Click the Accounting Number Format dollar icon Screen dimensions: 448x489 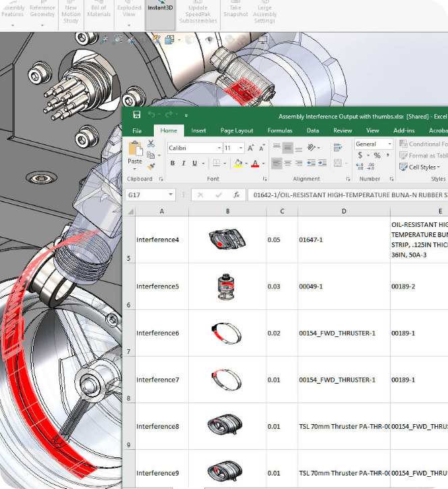coord(360,155)
